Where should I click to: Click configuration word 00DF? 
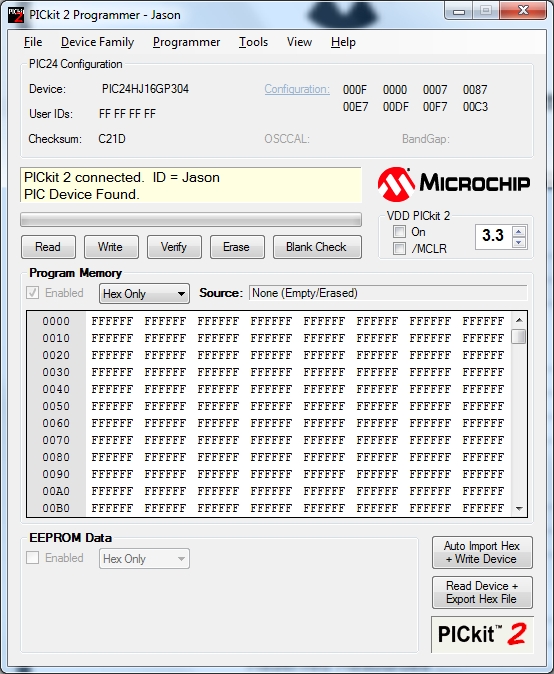(395, 107)
